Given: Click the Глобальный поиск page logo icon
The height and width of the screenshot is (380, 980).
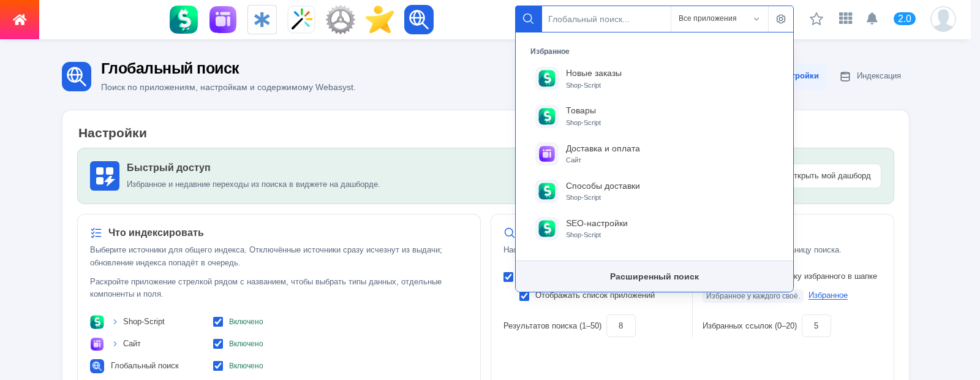Looking at the screenshot, I should 77,77.
